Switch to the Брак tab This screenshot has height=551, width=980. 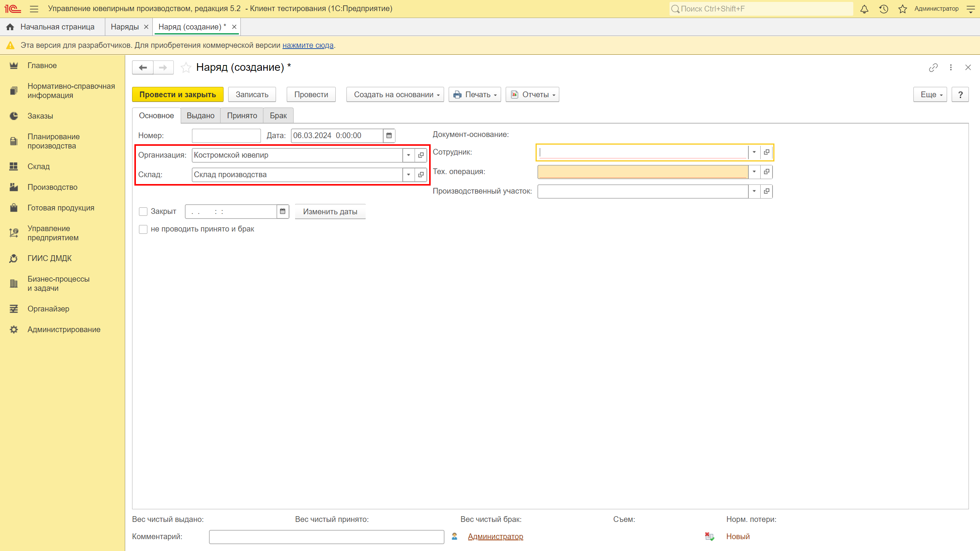(278, 116)
